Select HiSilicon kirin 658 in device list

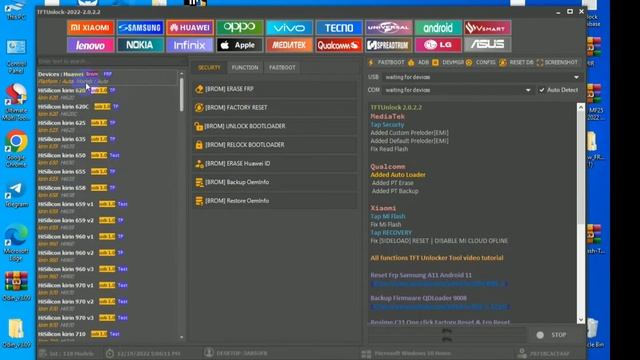[x=107, y=191]
